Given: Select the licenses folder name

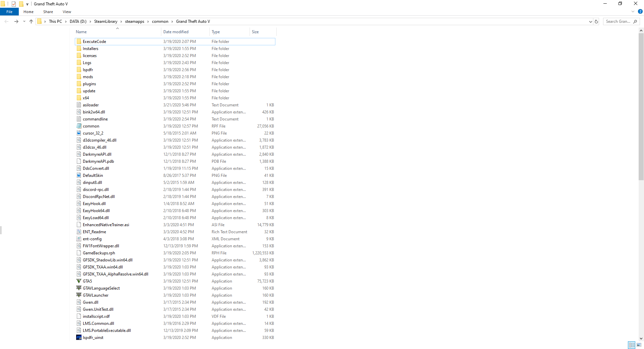Looking at the screenshot, I should pyautogui.click(x=90, y=56).
